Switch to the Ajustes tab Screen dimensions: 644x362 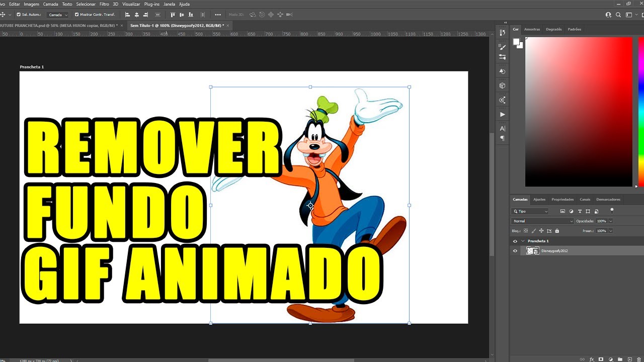coord(539,200)
